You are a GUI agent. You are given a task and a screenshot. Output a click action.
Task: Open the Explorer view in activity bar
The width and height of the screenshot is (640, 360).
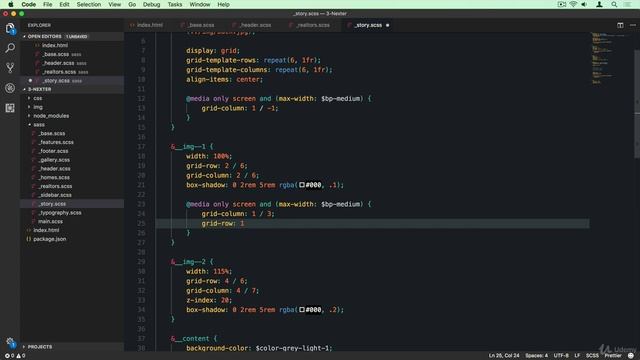10,28
